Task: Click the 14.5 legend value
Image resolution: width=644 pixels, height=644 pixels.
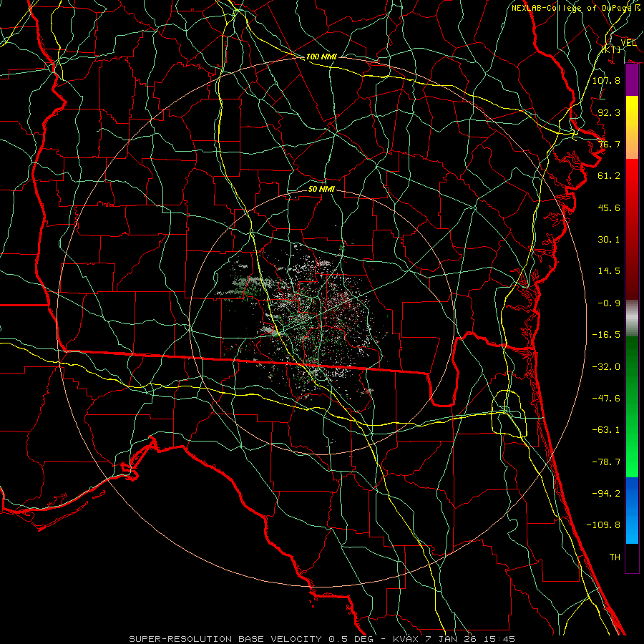Action: point(609,271)
